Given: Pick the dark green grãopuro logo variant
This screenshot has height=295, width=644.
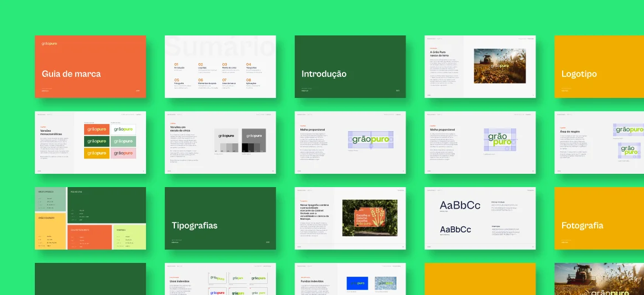Looking at the screenshot, I should [97, 141].
